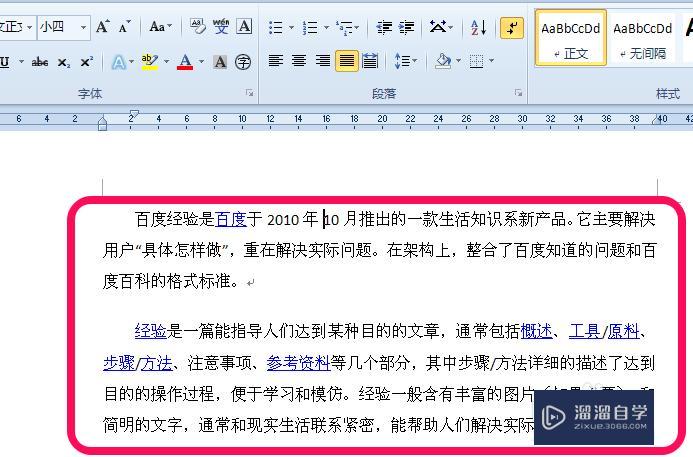693x457 pixels.
Task: Apply the yellow text highlight color
Action: [x=150, y=62]
